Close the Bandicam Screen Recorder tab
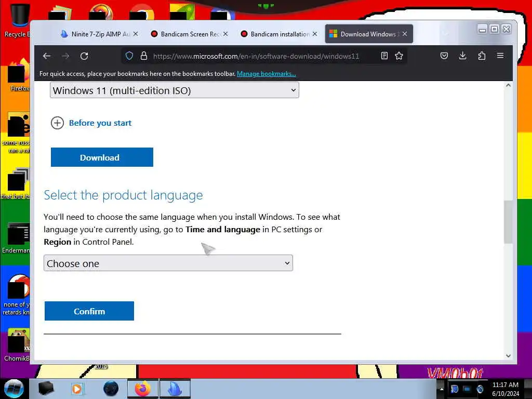 (x=225, y=34)
